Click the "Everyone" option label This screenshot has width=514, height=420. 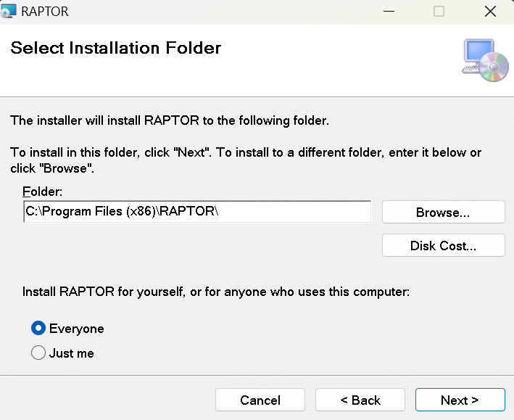[x=77, y=329]
